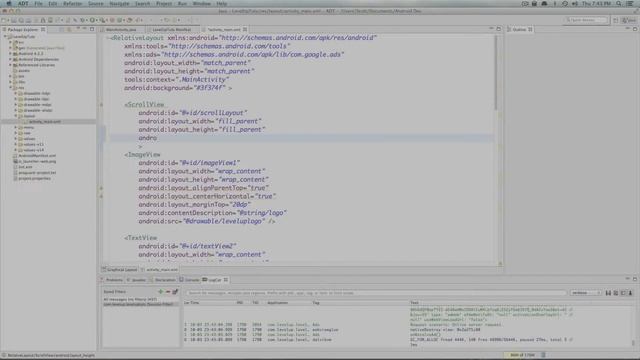The image size is (640, 360).
Task: Click the heap status indicator
Action: [x=521, y=355]
